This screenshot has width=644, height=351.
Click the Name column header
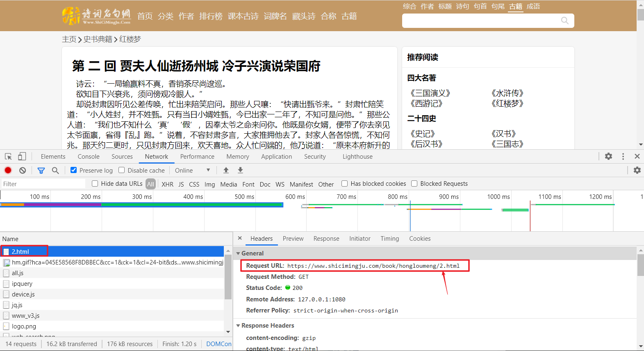pyautogui.click(x=116, y=239)
